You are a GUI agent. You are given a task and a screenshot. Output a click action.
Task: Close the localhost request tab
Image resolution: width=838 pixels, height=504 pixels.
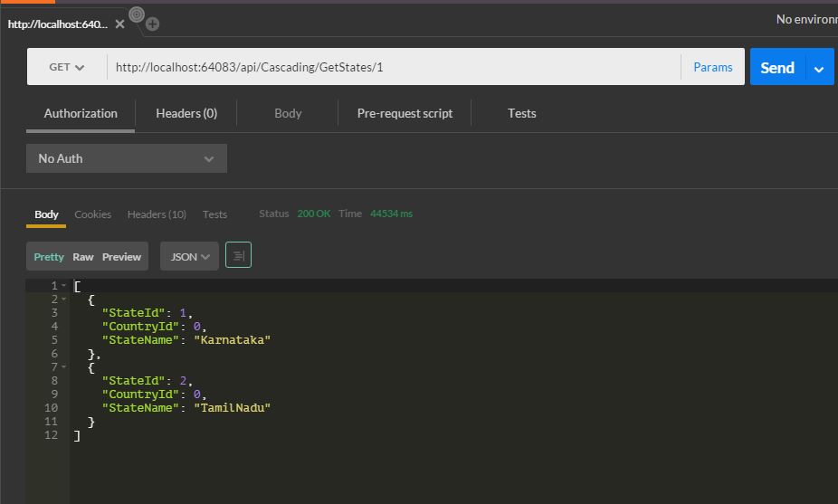pos(119,24)
